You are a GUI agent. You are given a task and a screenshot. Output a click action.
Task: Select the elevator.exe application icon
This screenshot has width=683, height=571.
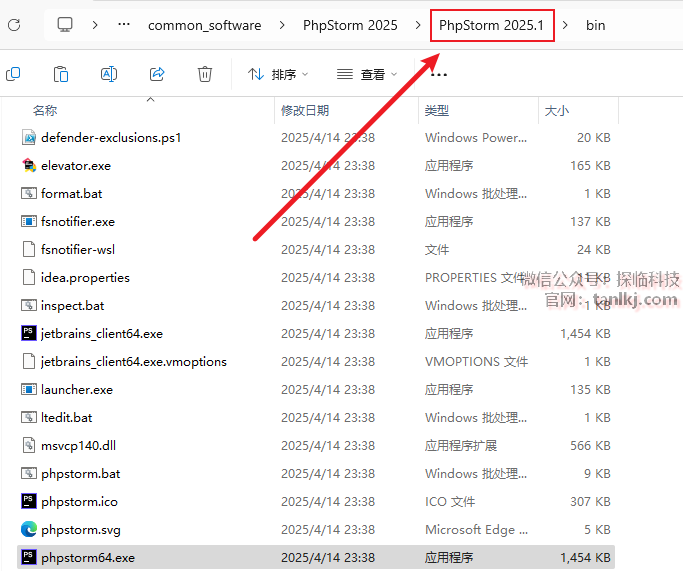click(29, 165)
